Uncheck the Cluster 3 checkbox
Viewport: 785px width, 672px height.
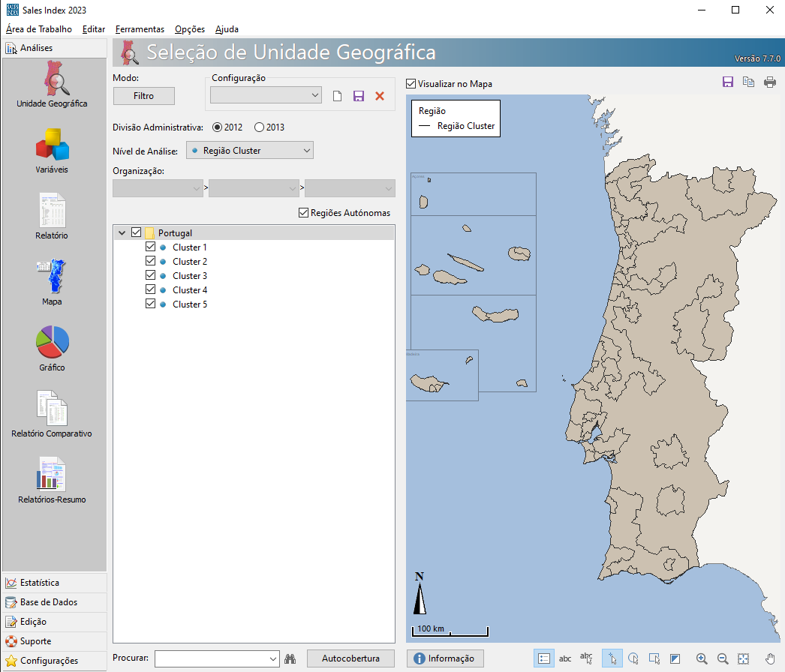(x=150, y=276)
